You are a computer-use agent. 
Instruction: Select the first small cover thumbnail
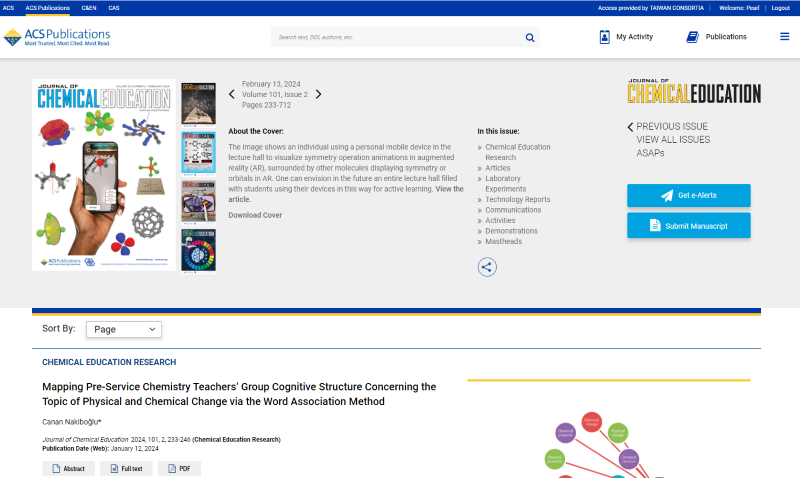tap(198, 103)
